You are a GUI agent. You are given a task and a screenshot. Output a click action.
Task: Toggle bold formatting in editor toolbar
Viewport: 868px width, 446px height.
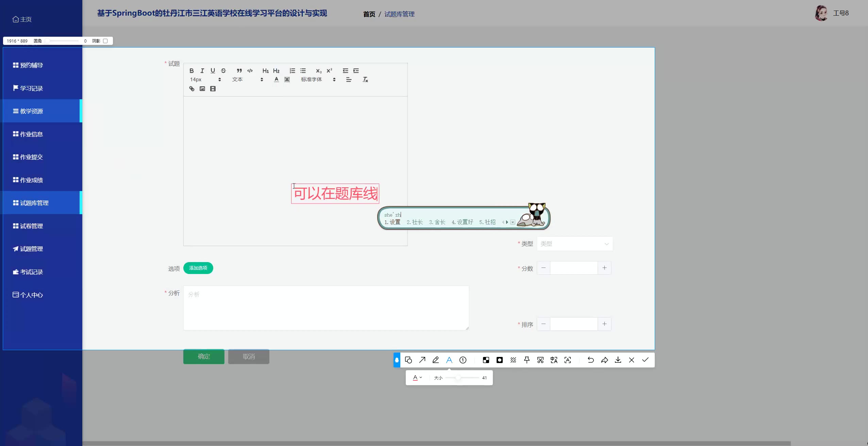tap(191, 71)
